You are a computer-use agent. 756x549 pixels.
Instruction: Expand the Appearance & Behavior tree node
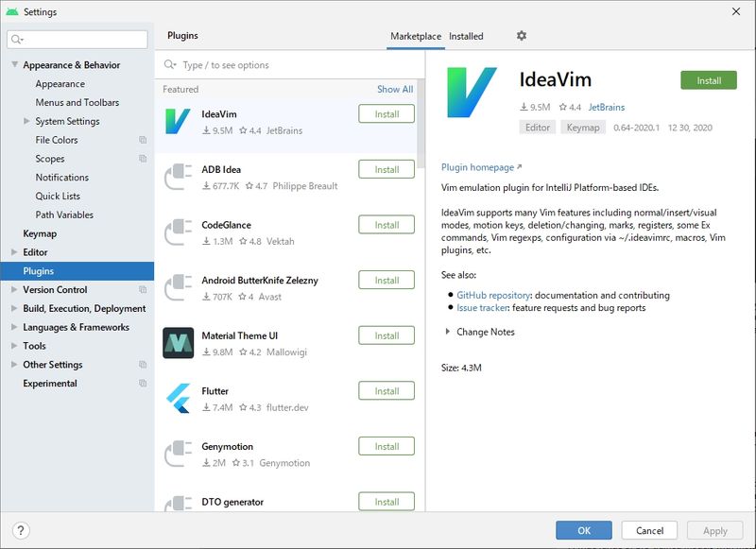tap(14, 65)
